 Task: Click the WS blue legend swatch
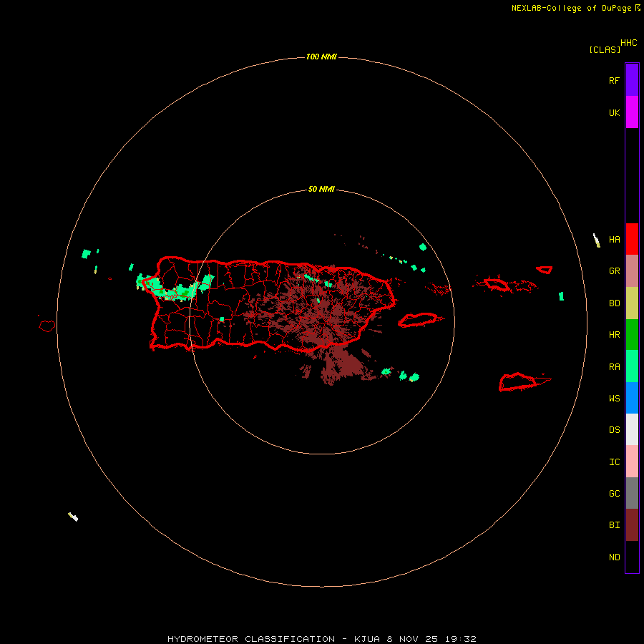[x=632, y=398]
